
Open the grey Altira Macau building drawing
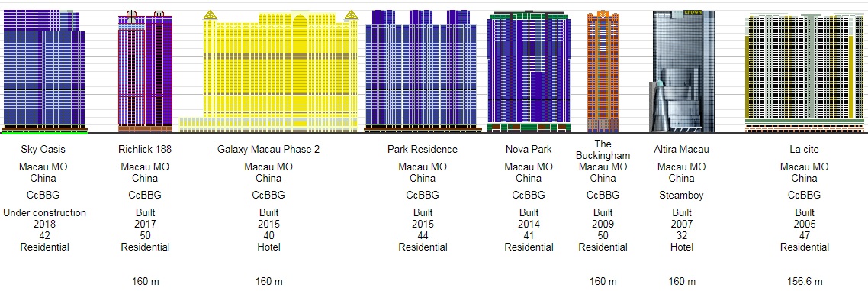pos(682,72)
